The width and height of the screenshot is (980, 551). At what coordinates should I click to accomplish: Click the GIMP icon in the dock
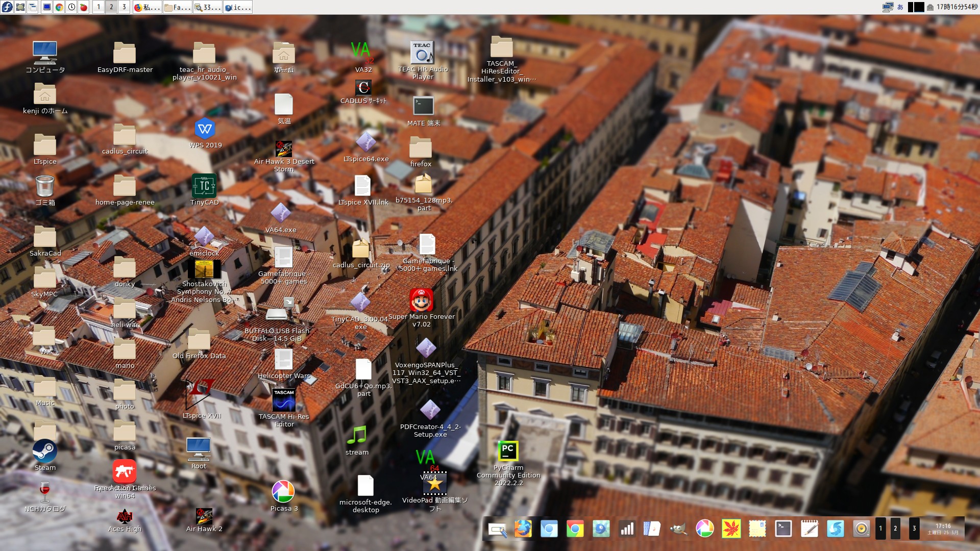tap(678, 529)
